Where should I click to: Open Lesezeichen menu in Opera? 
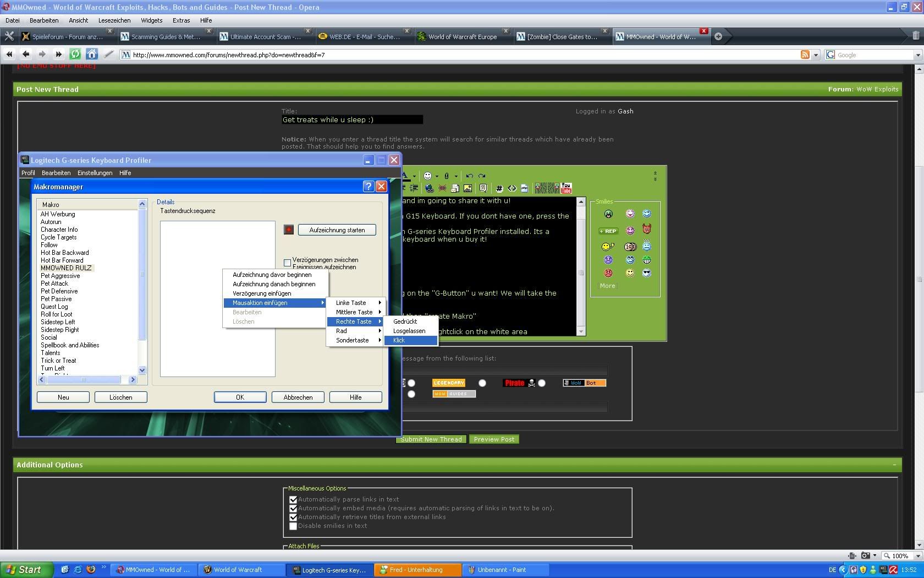[114, 20]
